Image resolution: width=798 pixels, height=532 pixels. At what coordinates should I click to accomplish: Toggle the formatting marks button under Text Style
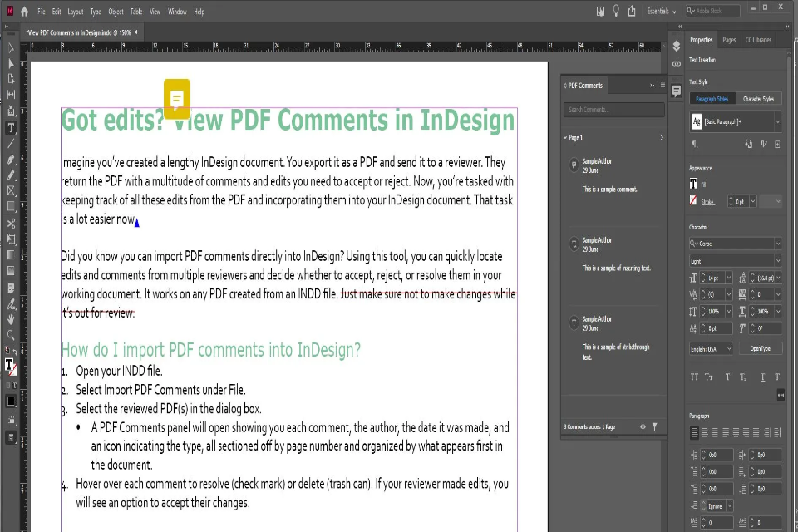click(x=693, y=143)
